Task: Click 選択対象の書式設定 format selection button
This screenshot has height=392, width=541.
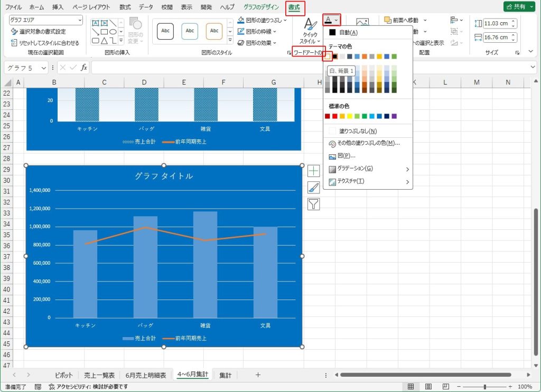Action: 38,32
